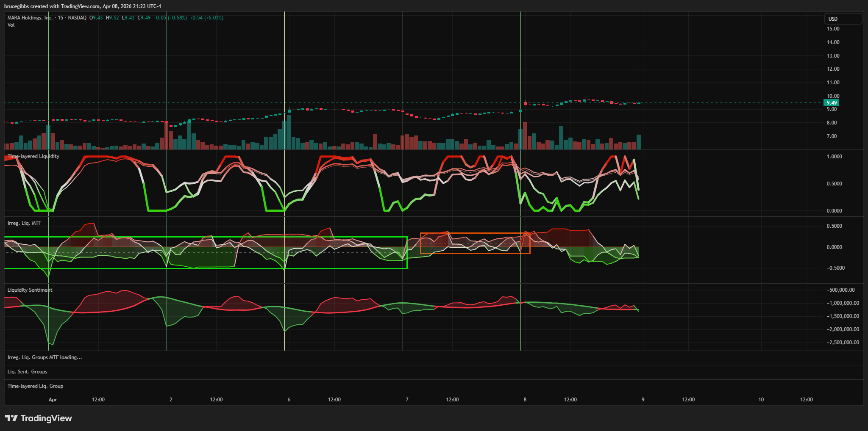Click the Liquidity Sentiment indicator title
The height and width of the screenshot is (431, 868).
(x=30, y=290)
